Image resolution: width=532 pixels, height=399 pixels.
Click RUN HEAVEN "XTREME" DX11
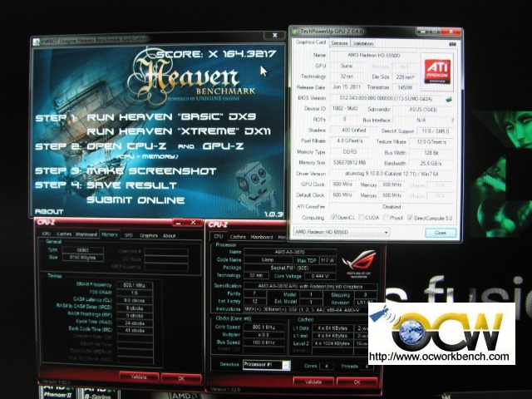point(179,131)
